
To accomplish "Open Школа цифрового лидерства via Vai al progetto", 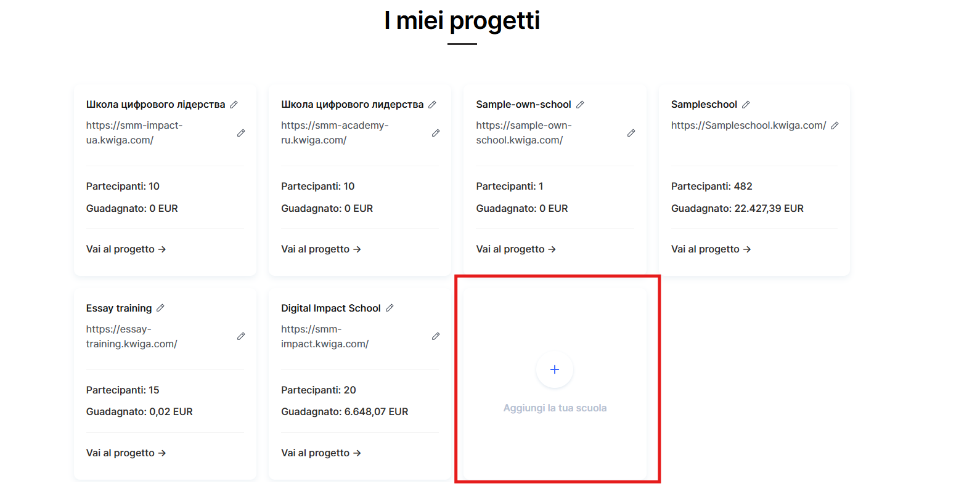I will 321,249.
